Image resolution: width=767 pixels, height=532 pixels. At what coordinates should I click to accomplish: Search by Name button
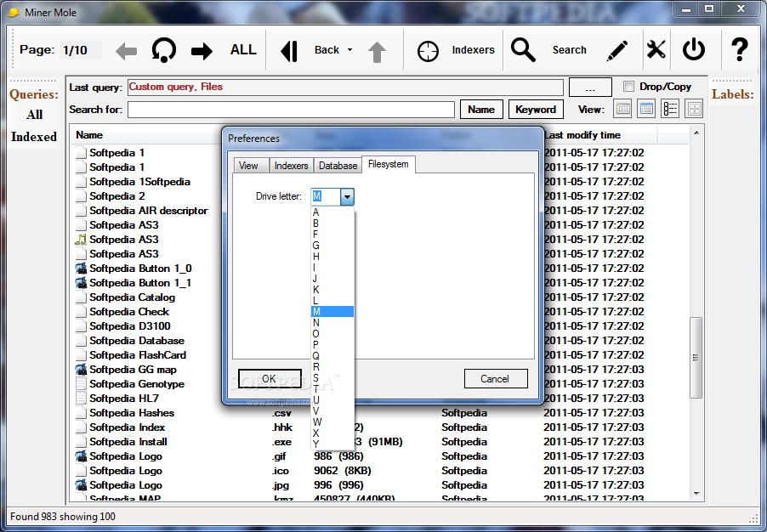[480, 110]
